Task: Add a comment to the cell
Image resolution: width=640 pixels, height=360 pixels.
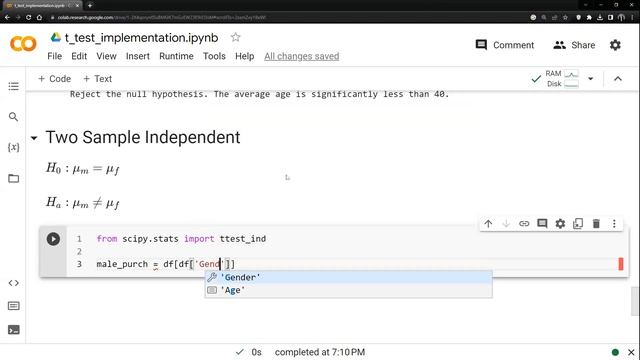Action: coord(542,224)
